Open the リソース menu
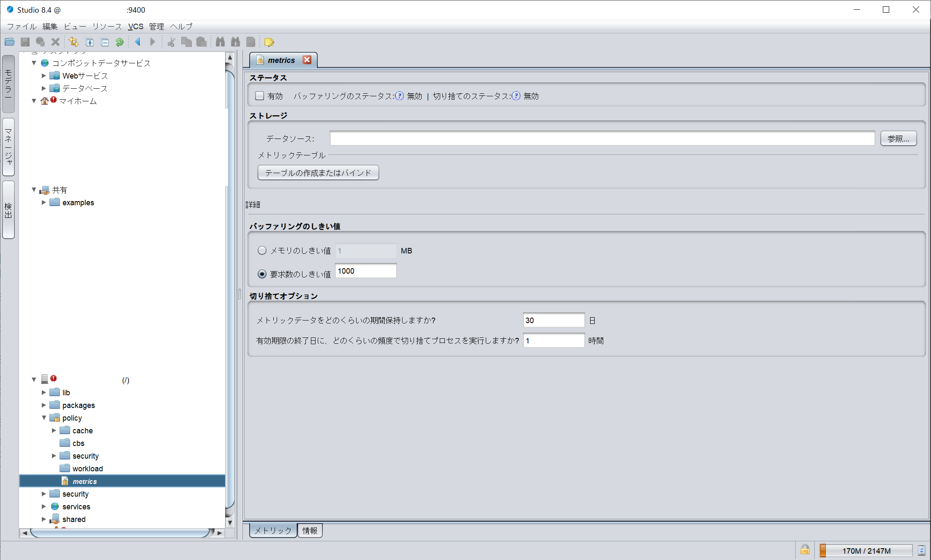 point(107,26)
